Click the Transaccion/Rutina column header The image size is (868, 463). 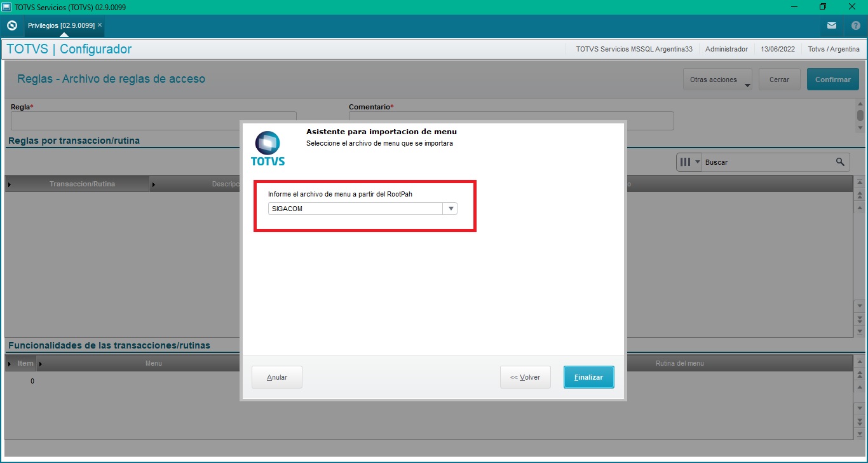tap(82, 184)
